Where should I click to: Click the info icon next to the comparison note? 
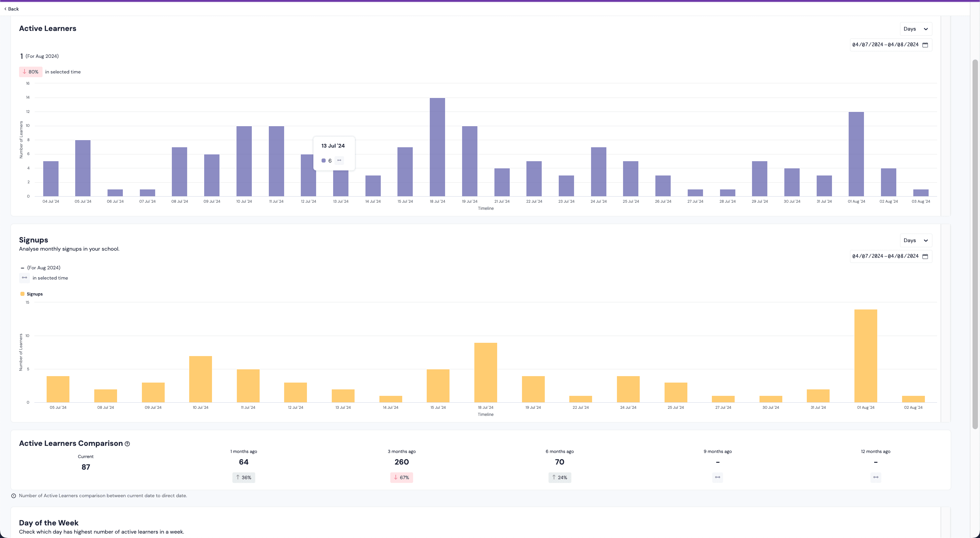[14, 495]
